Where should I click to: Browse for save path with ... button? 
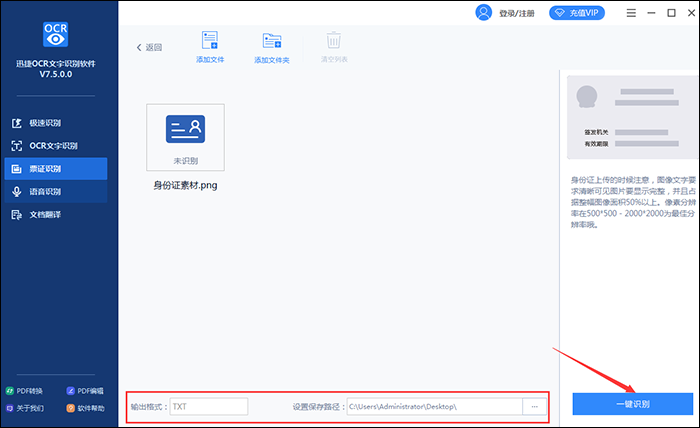click(534, 407)
